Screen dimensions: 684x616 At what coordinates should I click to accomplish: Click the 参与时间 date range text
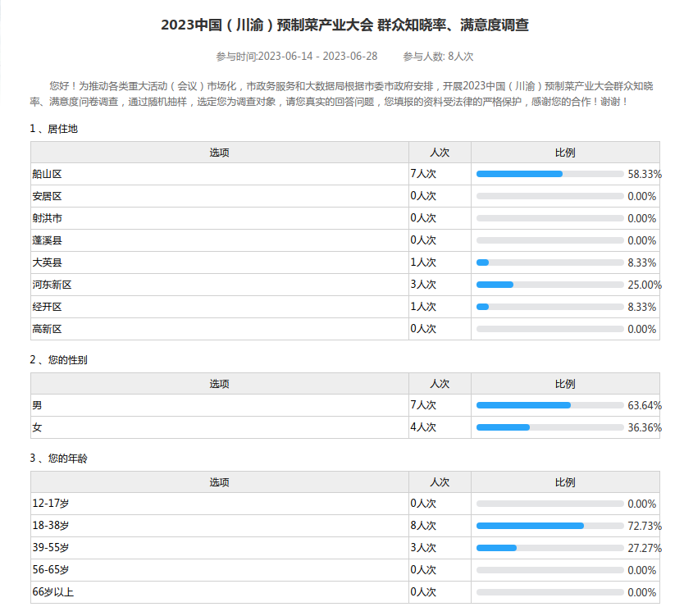point(296,57)
